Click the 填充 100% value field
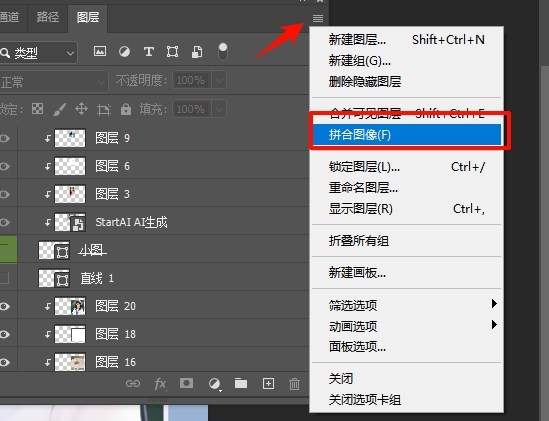This screenshot has height=421, width=549. [192, 109]
